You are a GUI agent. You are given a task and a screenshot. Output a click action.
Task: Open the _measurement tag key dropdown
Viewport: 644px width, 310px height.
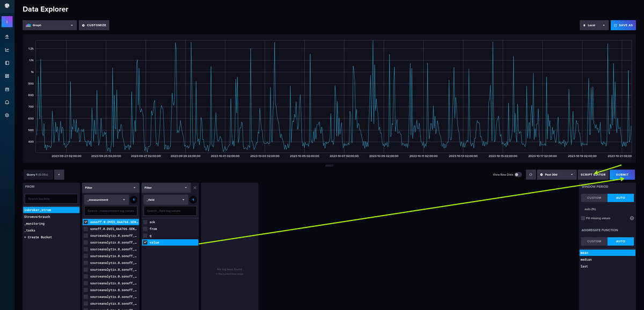[x=106, y=200]
